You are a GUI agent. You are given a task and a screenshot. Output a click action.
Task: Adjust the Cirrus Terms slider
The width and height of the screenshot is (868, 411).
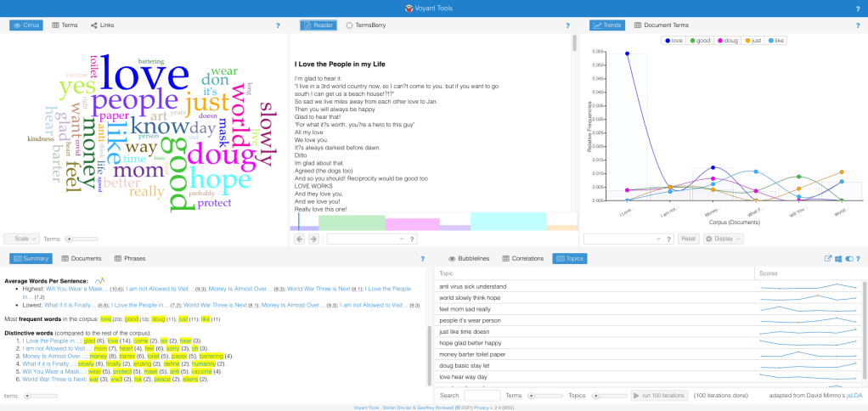pyautogui.click(x=70, y=239)
